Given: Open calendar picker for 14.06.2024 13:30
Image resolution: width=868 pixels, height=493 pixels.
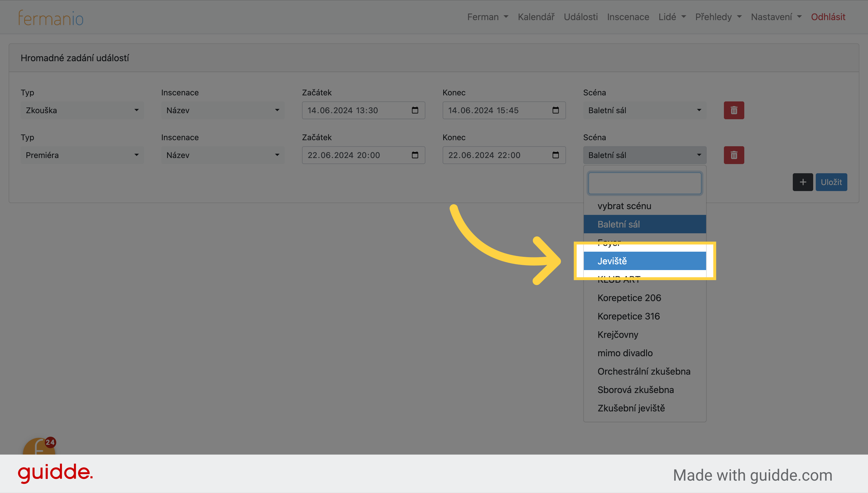Looking at the screenshot, I should coord(415,110).
